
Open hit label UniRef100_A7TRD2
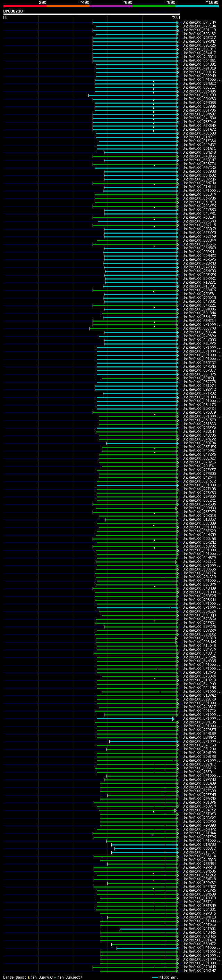click(x=199, y=394)
